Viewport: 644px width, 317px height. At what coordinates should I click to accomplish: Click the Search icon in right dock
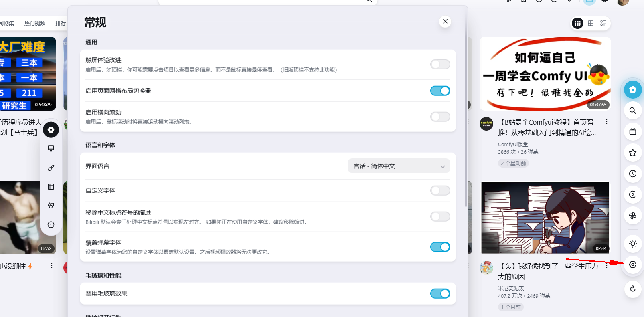(633, 111)
